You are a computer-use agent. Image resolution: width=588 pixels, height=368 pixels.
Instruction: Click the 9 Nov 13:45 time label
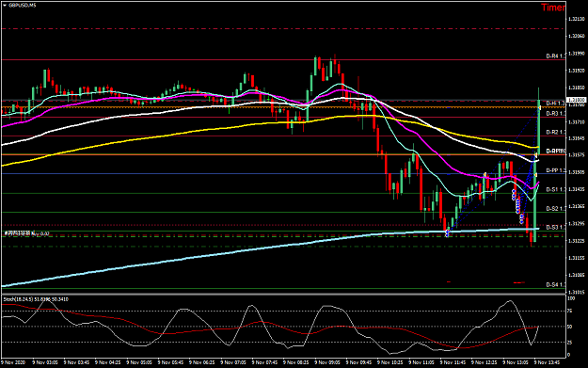548,362
